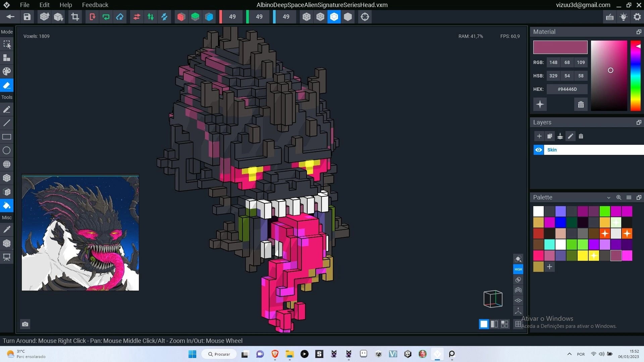Add new material with sparkle button
Viewport: 644px width, 362px height.
(540, 105)
